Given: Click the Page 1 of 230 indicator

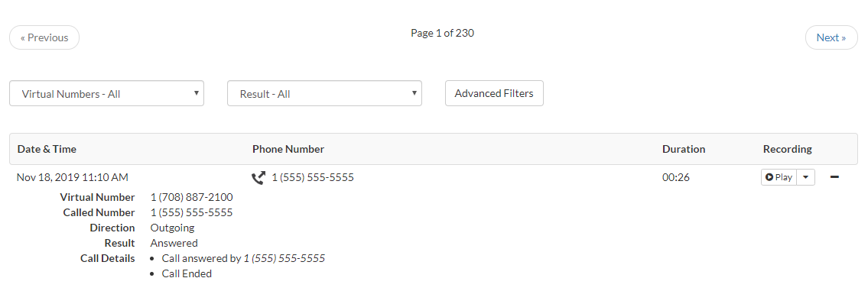Looking at the screenshot, I should pos(442,33).
